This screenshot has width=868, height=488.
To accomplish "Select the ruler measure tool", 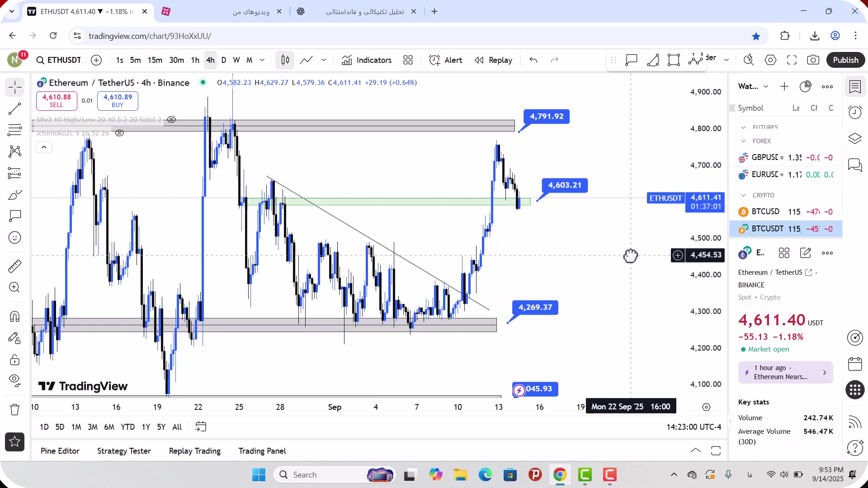I will coord(14,266).
